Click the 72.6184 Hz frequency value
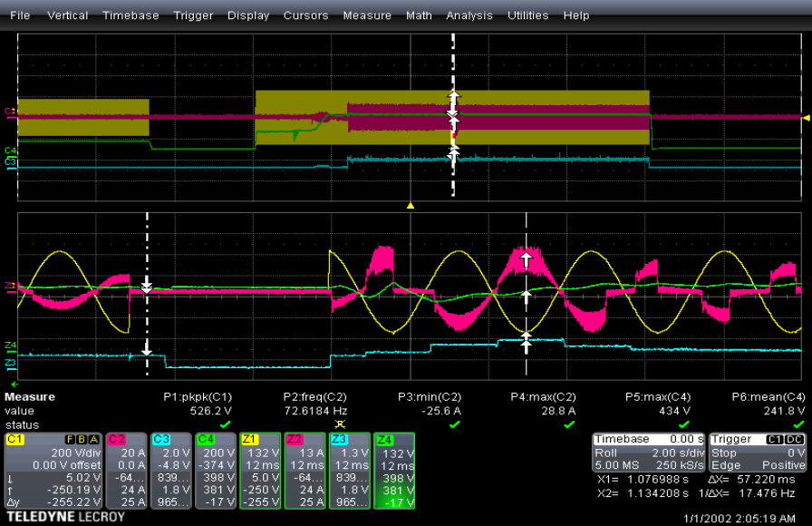 click(x=315, y=411)
